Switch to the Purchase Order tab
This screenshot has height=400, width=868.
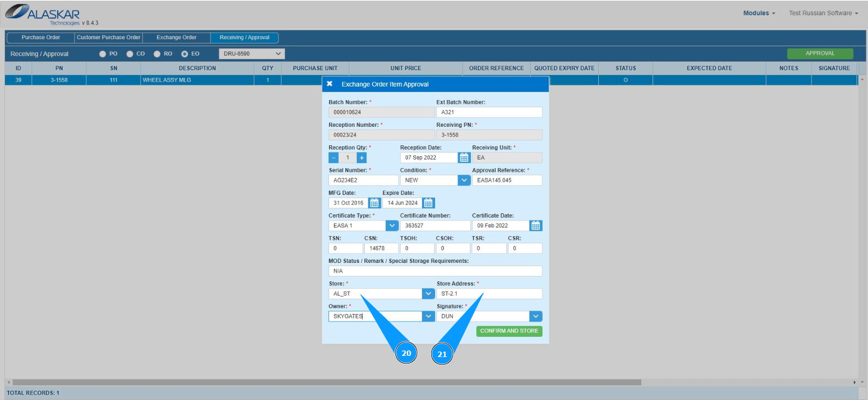[41, 38]
